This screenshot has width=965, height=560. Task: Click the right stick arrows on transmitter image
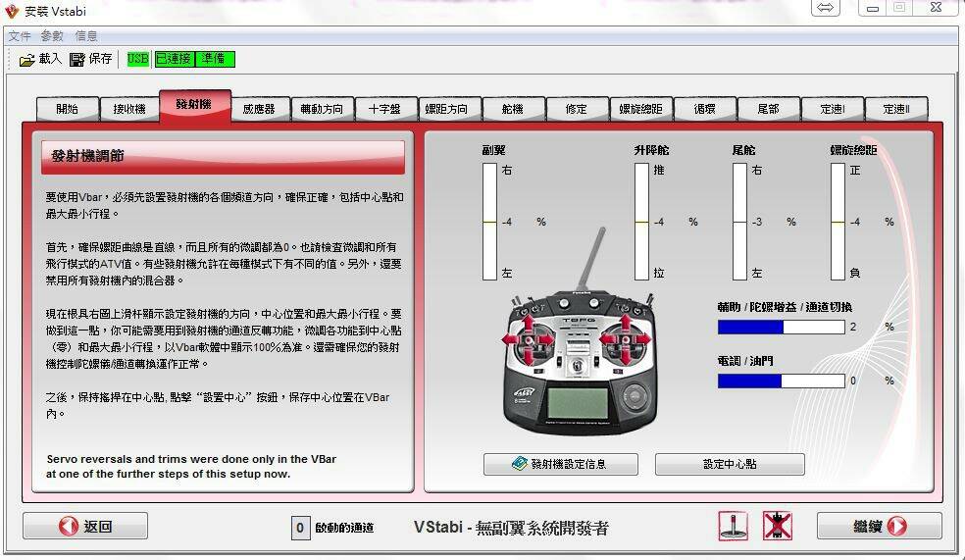coord(626,338)
